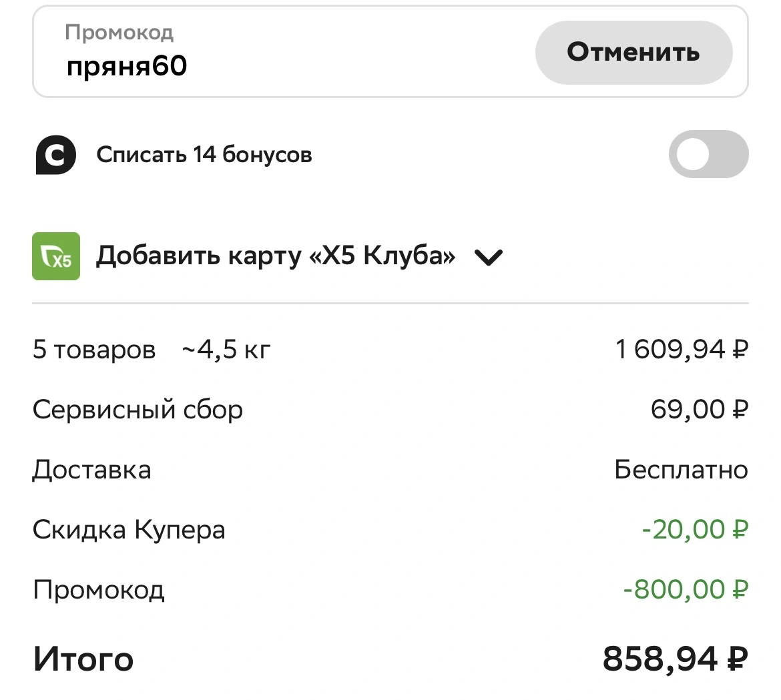781x700 pixels.
Task: Click the -20,00 ₽ Kuper discount amount
Action: pyautogui.click(x=696, y=529)
